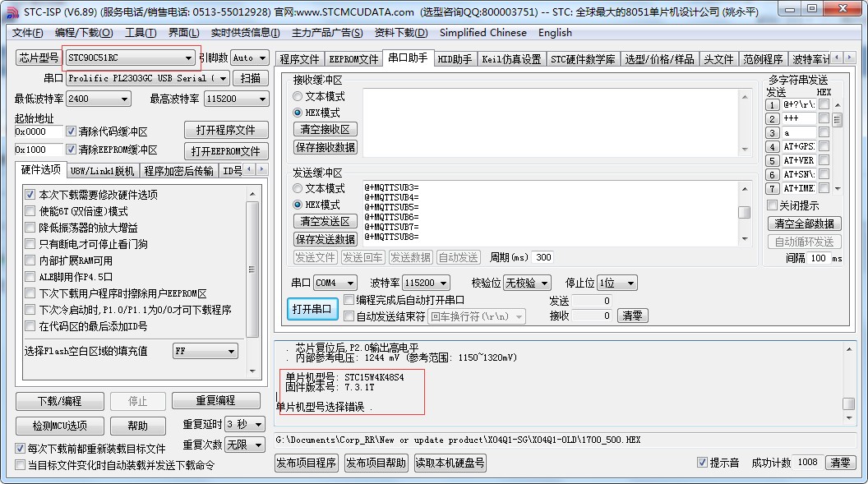Select receive buffer 文本模式 radio button
This screenshot has width=868, height=484.
coord(298,96)
